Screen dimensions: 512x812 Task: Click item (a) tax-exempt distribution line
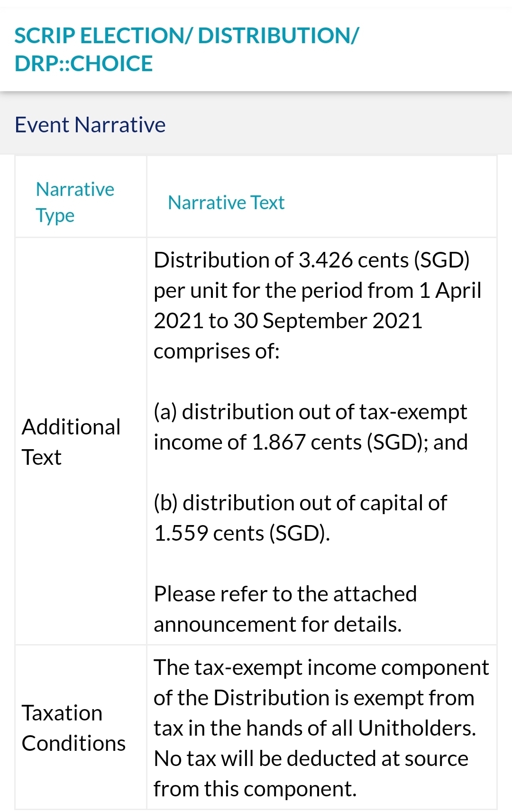coord(311,412)
